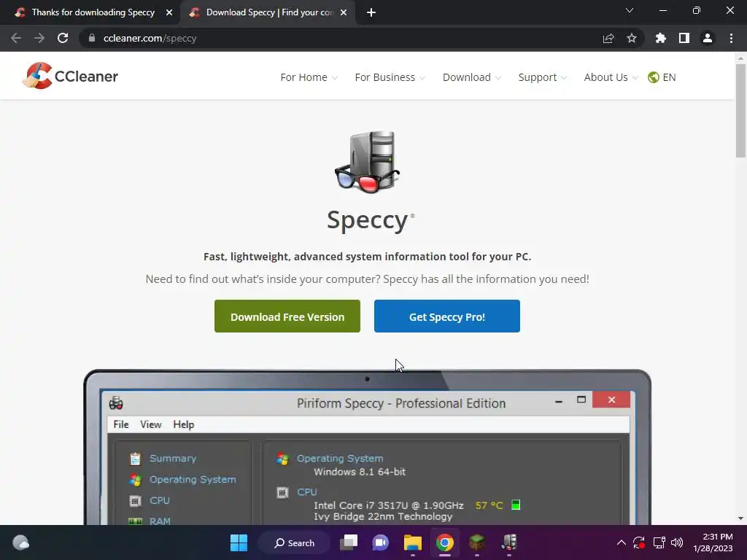Screen dimensions: 747x560
Task: Reload the page with refresh icon
Action: (63, 38)
